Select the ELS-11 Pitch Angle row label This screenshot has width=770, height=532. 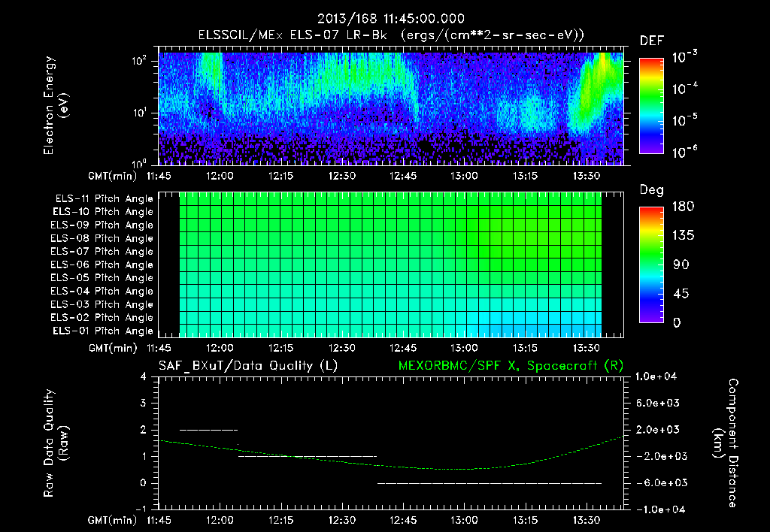click(x=104, y=199)
